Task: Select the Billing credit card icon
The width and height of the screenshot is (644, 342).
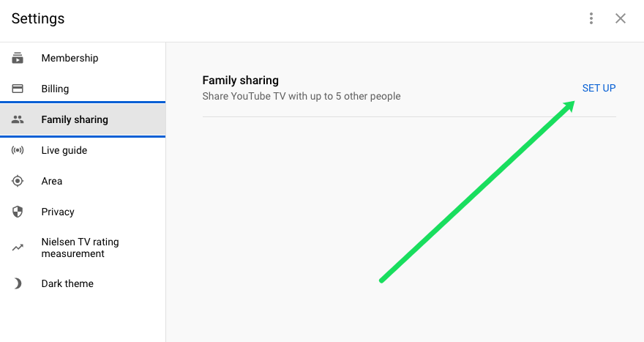Action: click(x=18, y=89)
